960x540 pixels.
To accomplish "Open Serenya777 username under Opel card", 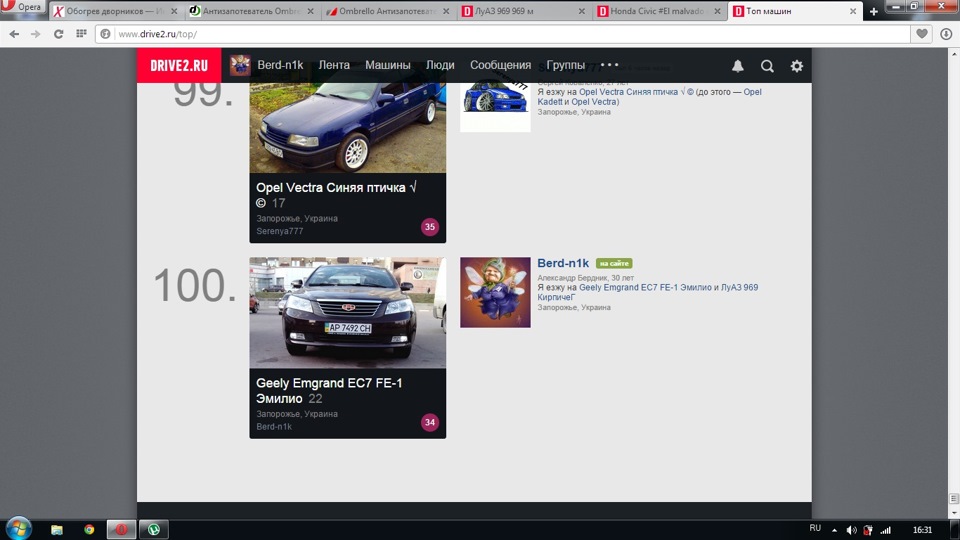I will (280, 231).
